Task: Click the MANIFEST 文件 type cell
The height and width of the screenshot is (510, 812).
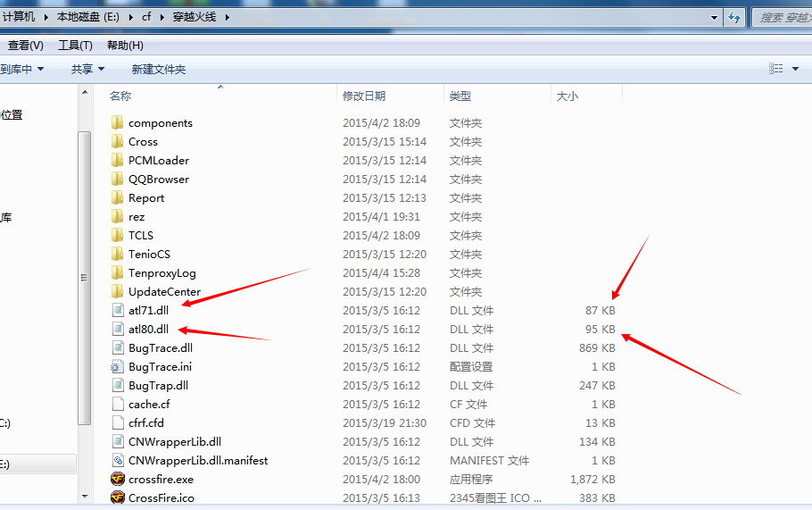Action: [489, 461]
